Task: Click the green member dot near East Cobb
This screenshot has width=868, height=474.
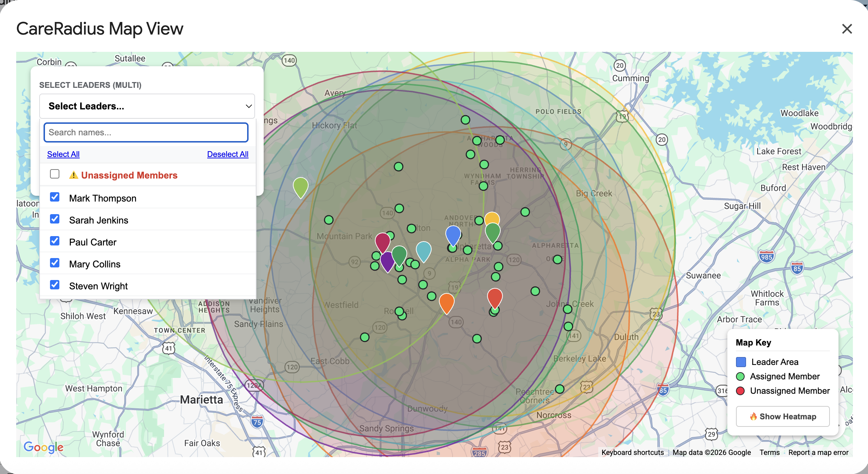Action: (x=364, y=337)
